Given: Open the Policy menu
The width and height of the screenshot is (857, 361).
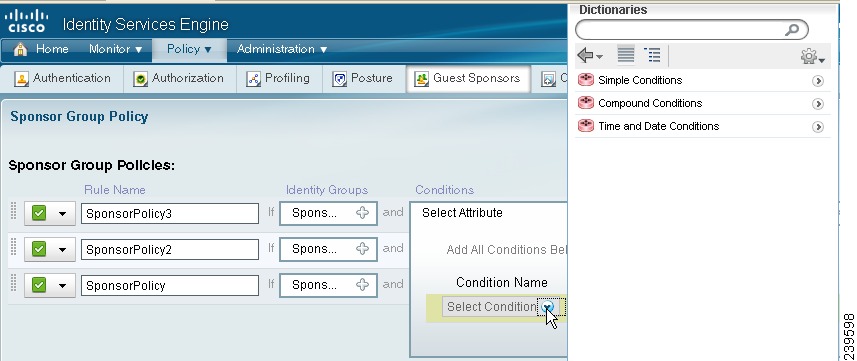Looking at the screenshot, I should [x=189, y=49].
